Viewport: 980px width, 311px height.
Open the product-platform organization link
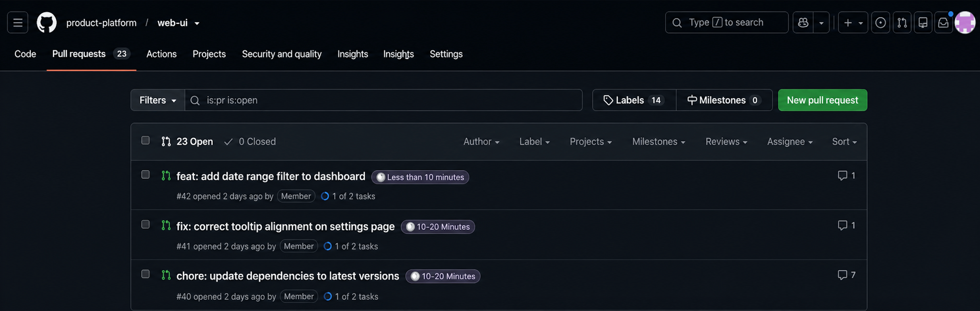pos(101,23)
